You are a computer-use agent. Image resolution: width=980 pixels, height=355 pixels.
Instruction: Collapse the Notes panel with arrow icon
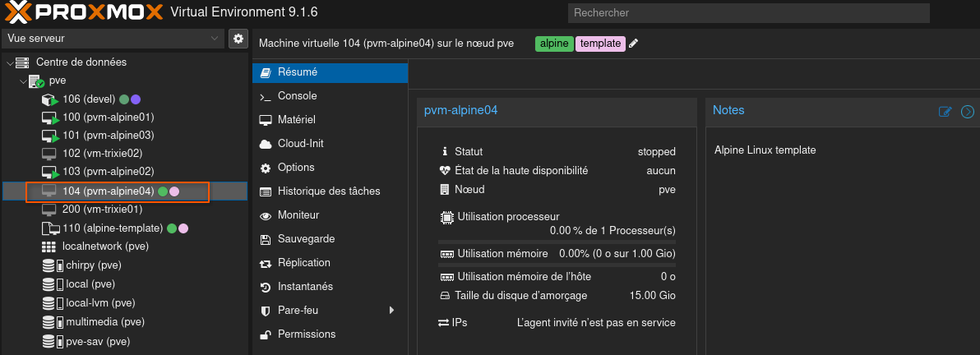pos(968,112)
